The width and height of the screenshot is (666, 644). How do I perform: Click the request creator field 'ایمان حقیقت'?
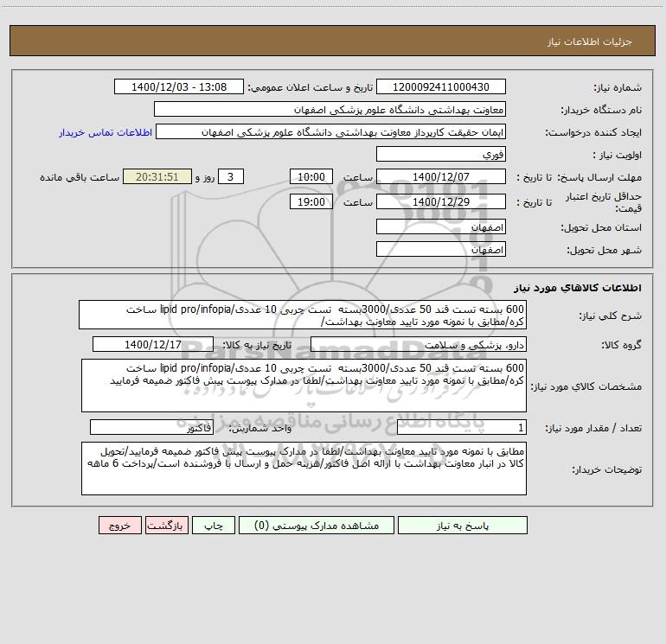pos(331,131)
